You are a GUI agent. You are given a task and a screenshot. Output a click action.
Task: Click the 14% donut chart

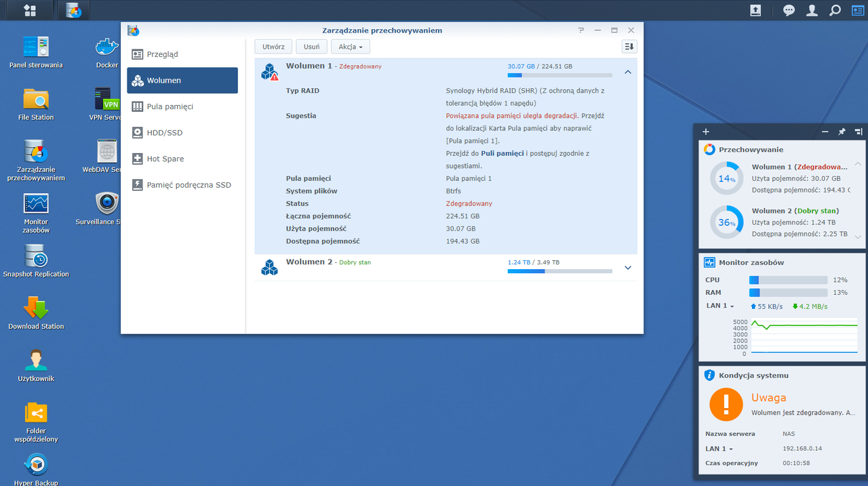click(727, 179)
